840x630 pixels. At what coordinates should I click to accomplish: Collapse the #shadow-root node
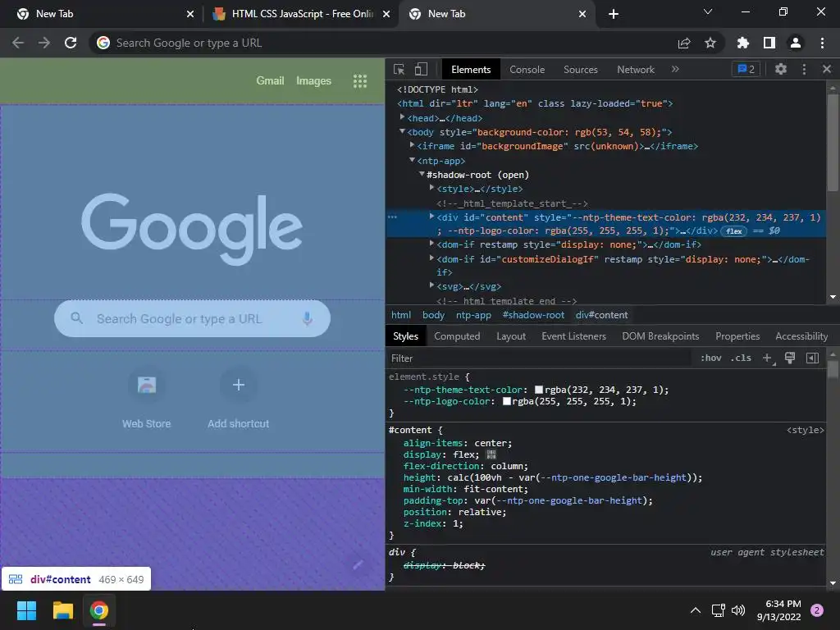pos(422,174)
